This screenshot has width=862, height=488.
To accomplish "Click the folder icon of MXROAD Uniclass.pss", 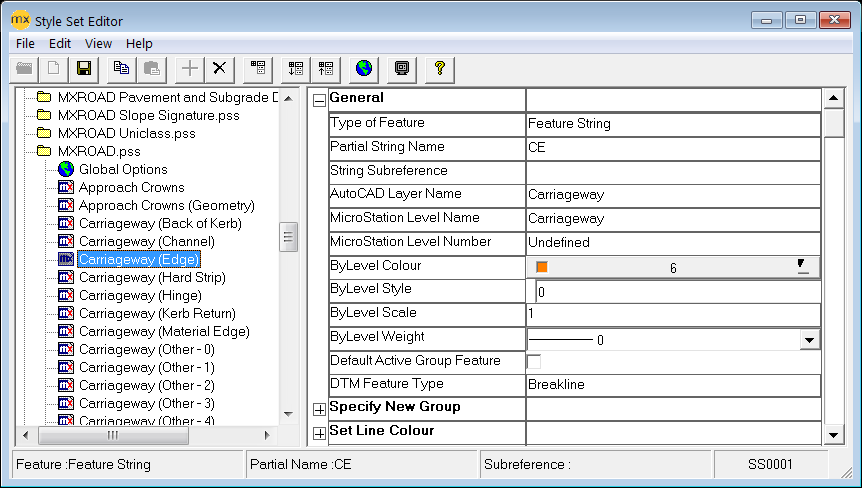I will [44, 133].
